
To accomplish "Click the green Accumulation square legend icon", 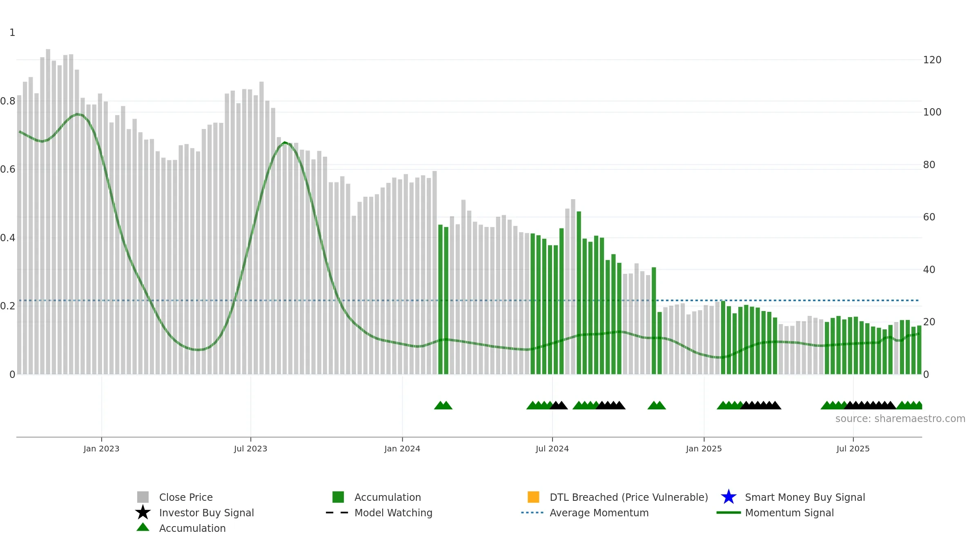I will coord(338,497).
